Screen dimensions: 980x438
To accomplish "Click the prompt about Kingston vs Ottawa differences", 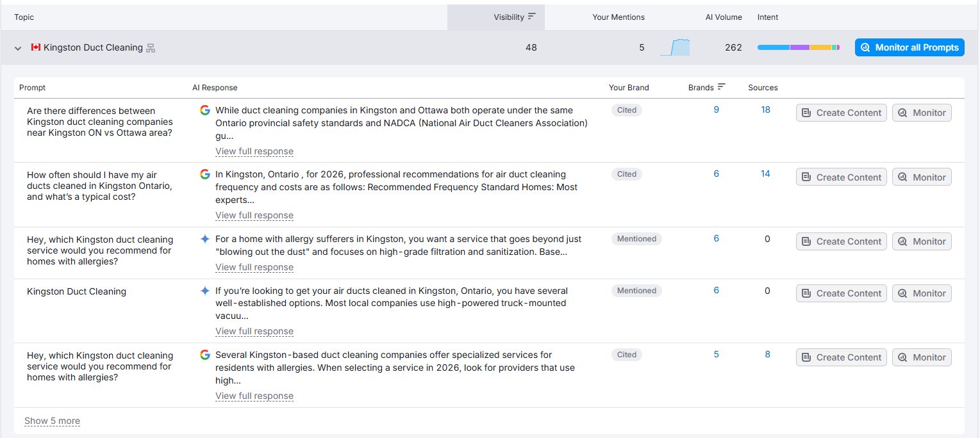I will click(100, 122).
